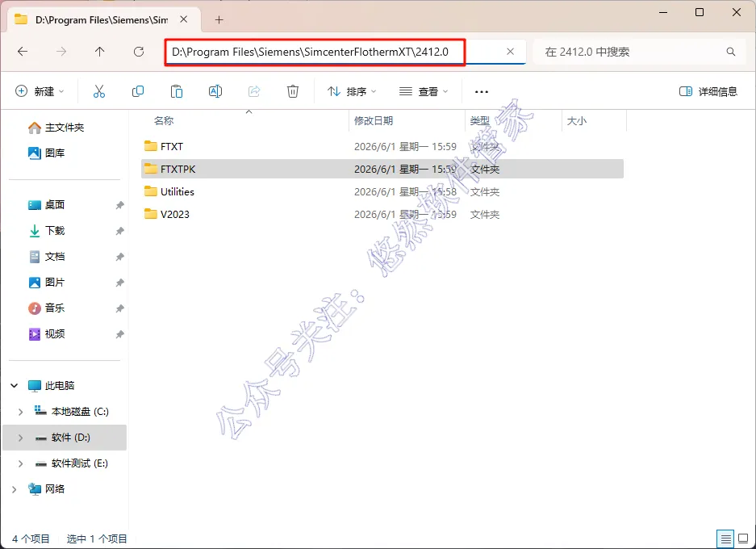Click the FTXT folder icon
This screenshot has height=549, width=756.
(x=151, y=145)
